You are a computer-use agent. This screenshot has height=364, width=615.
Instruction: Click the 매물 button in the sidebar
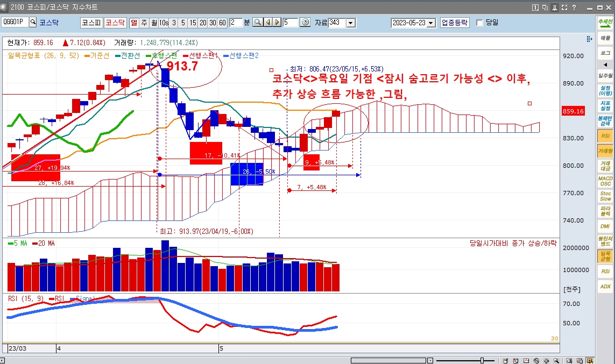click(605, 38)
